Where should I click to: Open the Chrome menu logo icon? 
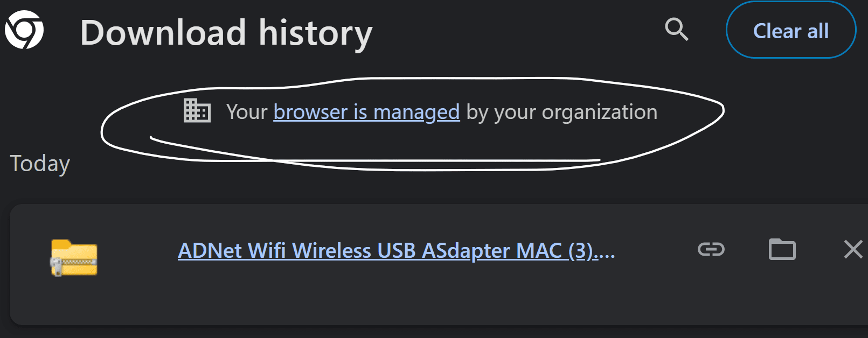click(x=24, y=30)
